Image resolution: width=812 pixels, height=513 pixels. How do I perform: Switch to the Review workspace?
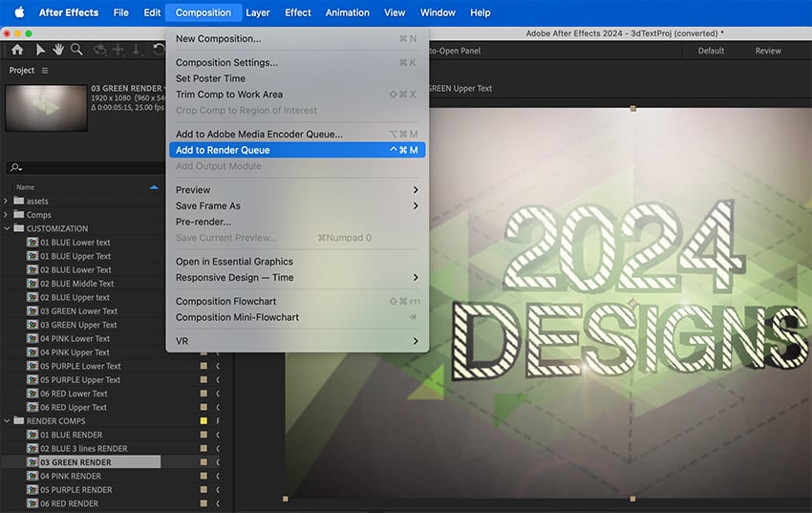tap(768, 51)
